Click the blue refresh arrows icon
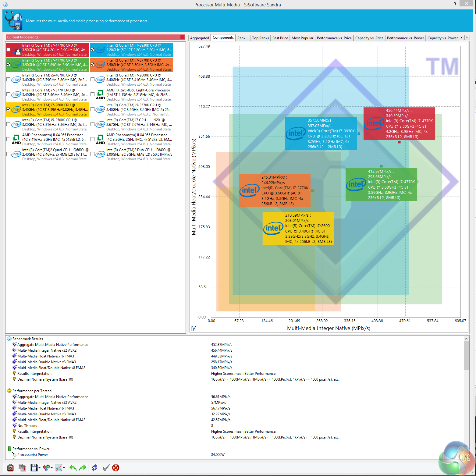The image size is (476, 476). click(x=94, y=467)
